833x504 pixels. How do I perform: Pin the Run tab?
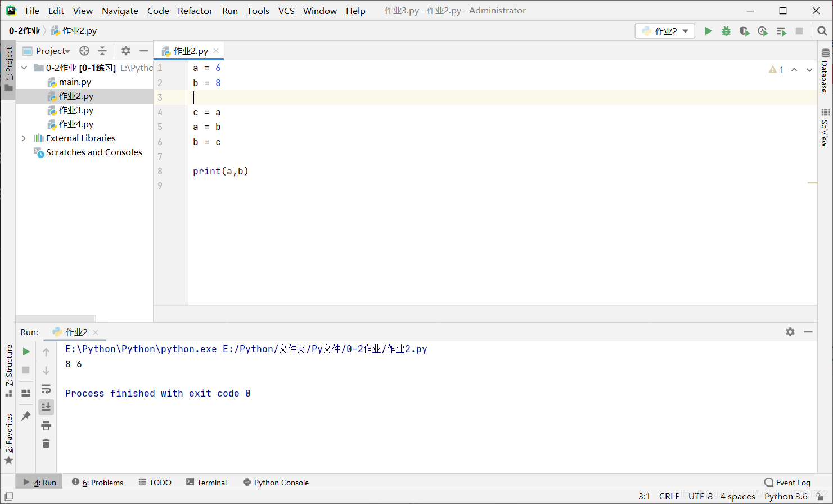point(26,416)
